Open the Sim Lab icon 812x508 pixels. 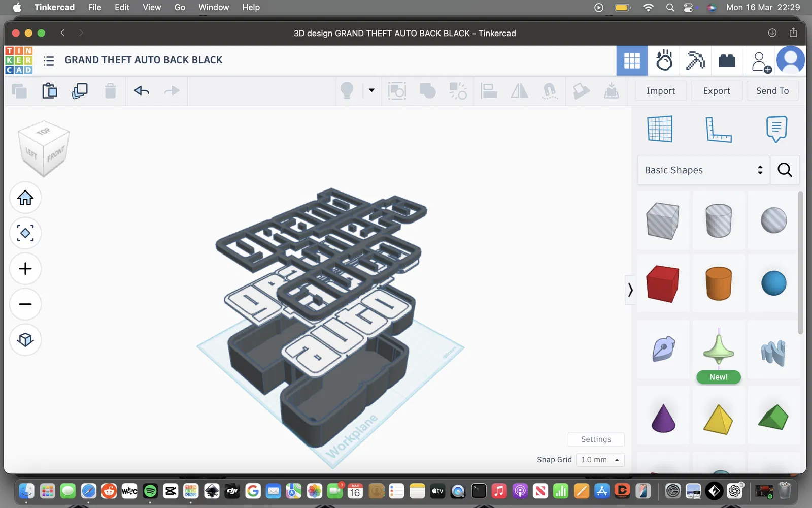(x=664, y=60)
